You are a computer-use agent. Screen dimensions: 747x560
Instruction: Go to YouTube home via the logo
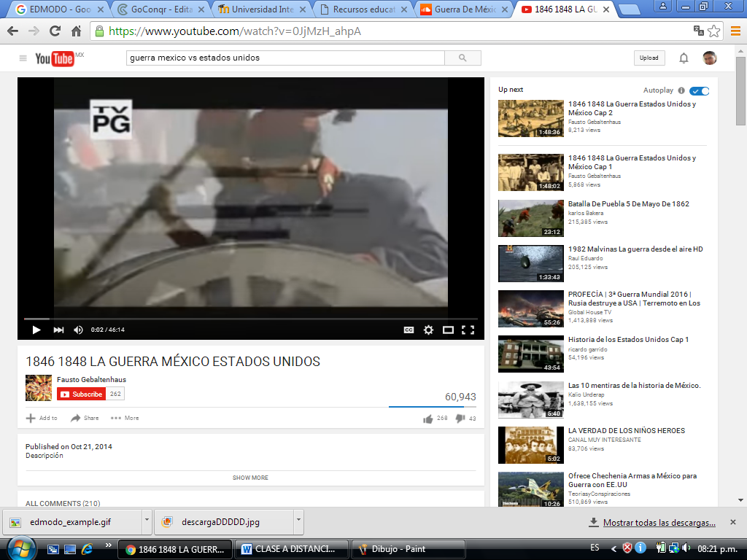54,58
